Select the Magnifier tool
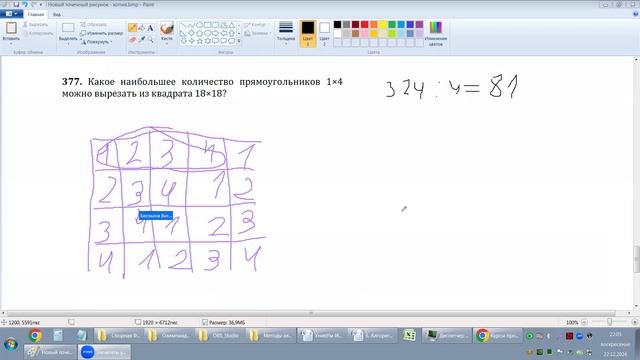Image resolution: width=640 pixels, height=360 pixels. [150, 40]
